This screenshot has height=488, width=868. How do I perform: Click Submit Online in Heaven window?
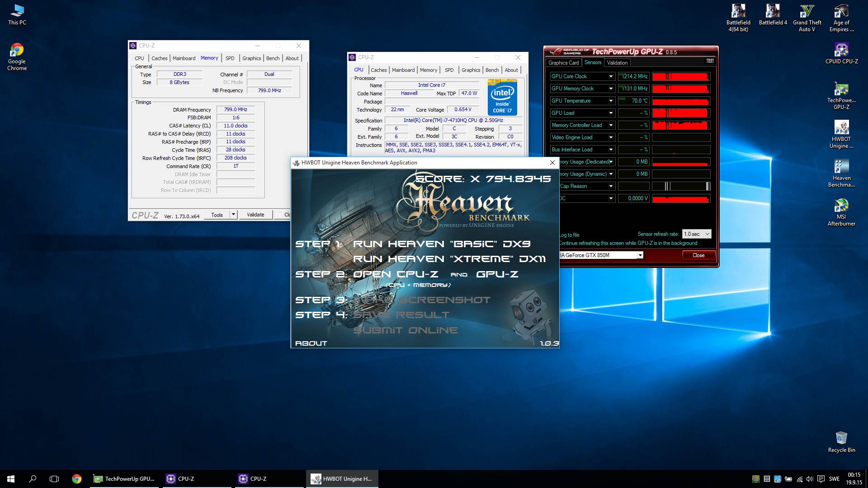click(x=405, y=330)
